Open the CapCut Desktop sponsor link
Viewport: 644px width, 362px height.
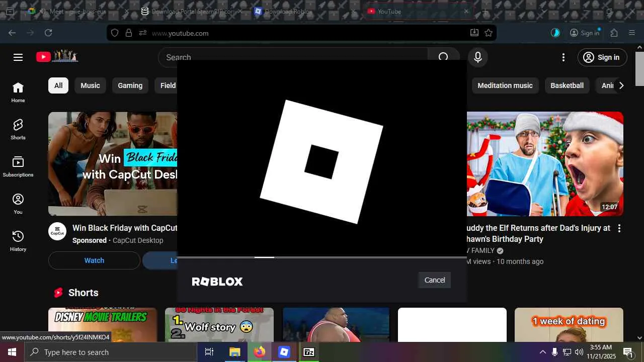[138, 240]
